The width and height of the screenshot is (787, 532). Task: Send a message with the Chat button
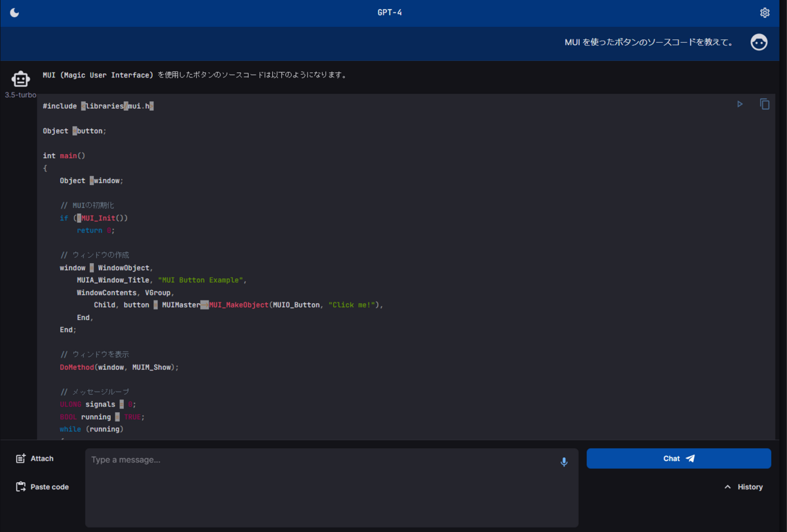tap(678, 458)
